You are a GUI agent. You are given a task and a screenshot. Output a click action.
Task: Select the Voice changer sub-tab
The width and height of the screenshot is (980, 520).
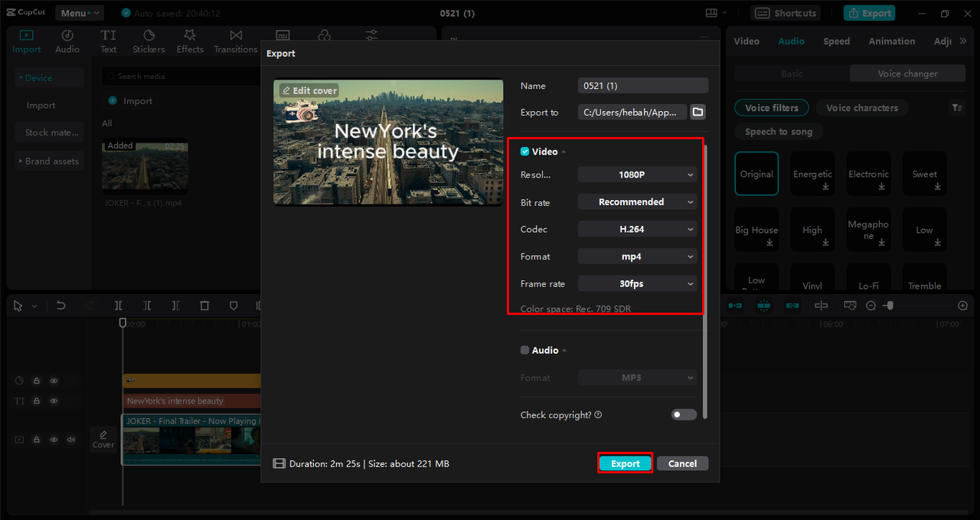point(907,74)
